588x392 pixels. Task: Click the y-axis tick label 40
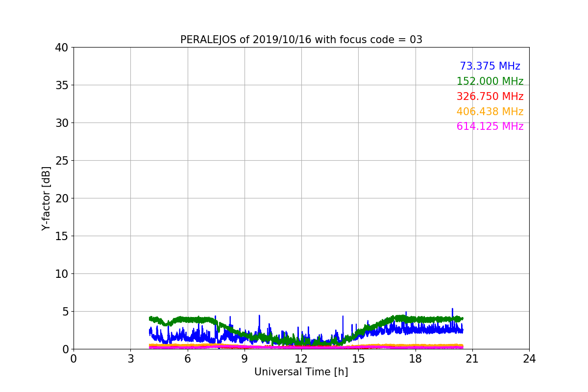(62, 48)
